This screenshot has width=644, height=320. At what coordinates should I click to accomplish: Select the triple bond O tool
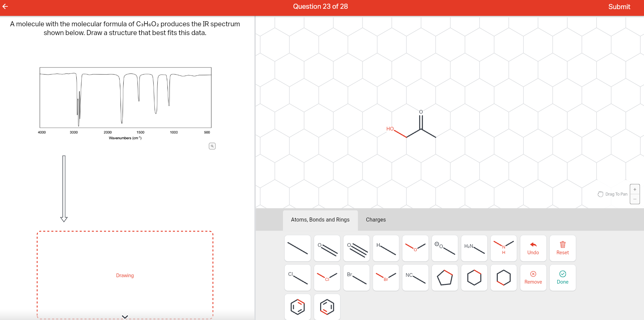tap(356, 248)
